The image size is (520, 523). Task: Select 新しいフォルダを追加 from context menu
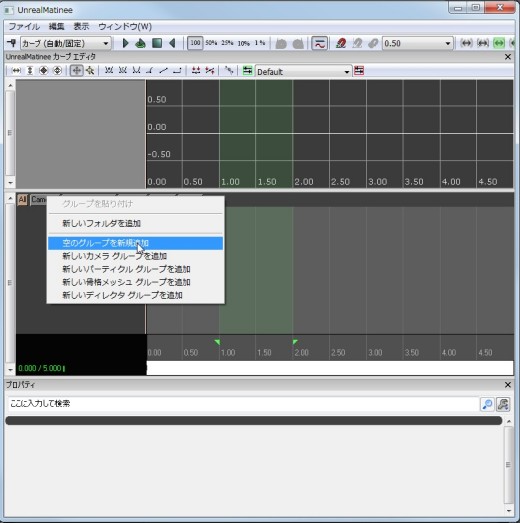point(135,223)
